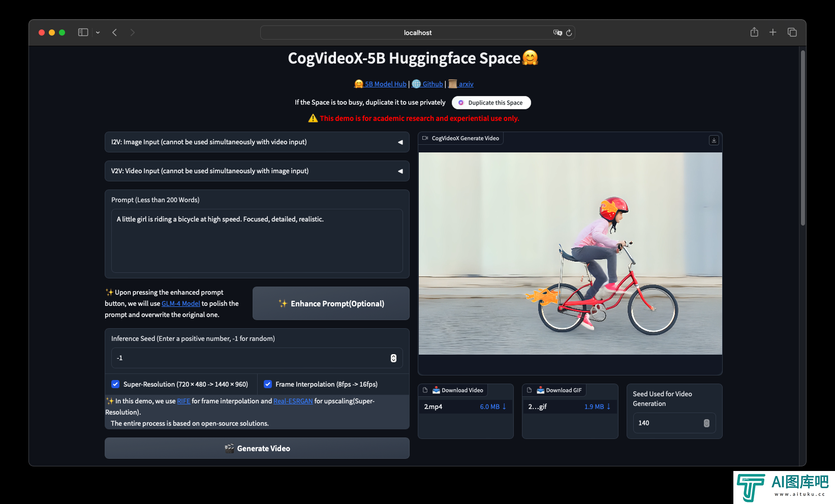Viewport: 835px width, 504px height.
Task: Open the Real-ESRGAN link
Action: pyautogui.click(x=293, y=401)
